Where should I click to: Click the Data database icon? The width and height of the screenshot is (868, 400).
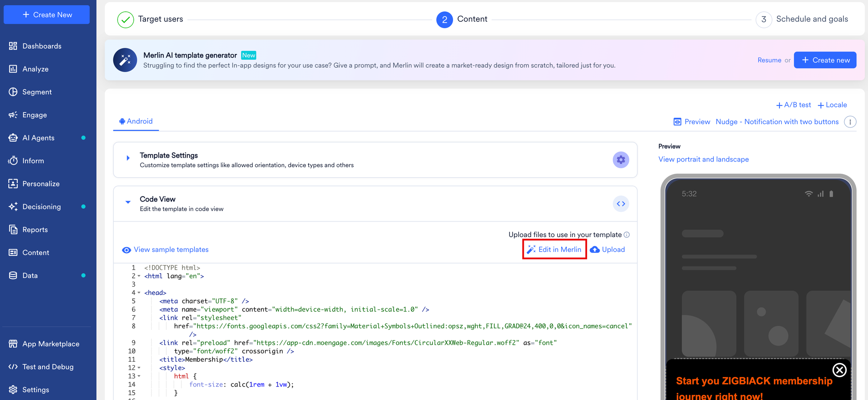13,276
